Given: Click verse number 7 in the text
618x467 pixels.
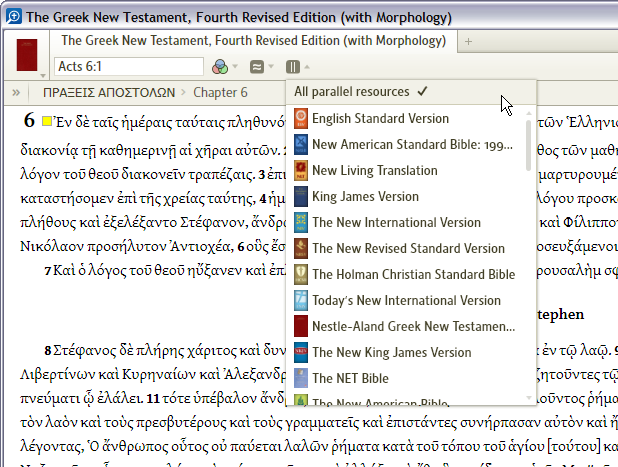Looking at the screenshot, I should pos(48,271).
